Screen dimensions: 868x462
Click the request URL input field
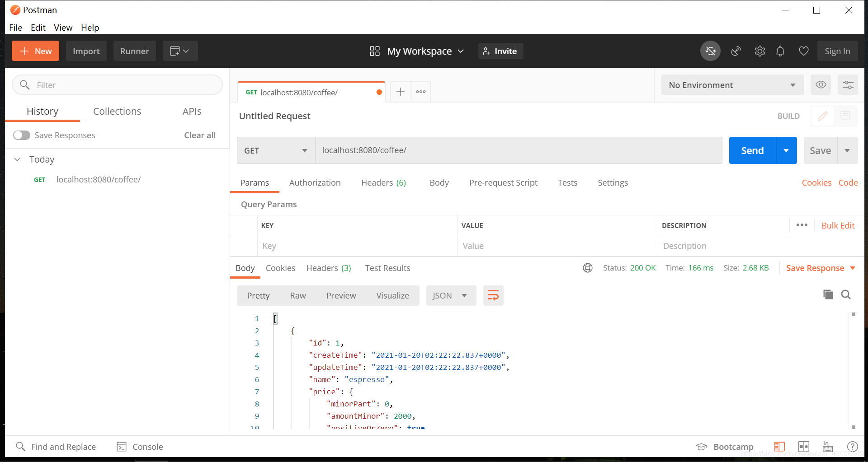coord(519,150)
